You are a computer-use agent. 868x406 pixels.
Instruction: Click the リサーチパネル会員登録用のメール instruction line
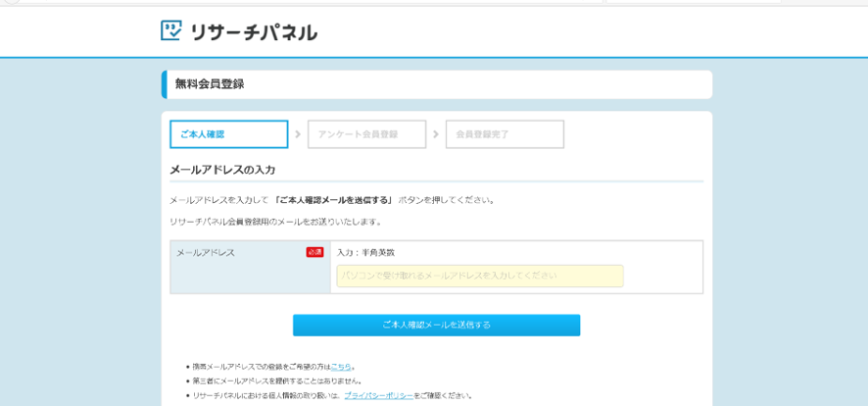tap(275, 222)
